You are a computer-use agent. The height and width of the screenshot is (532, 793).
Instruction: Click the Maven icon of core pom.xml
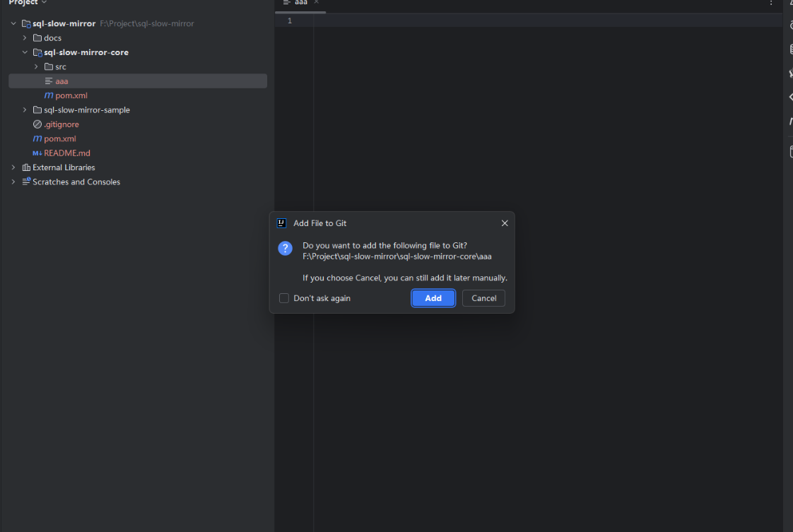[x=49, y=95]
